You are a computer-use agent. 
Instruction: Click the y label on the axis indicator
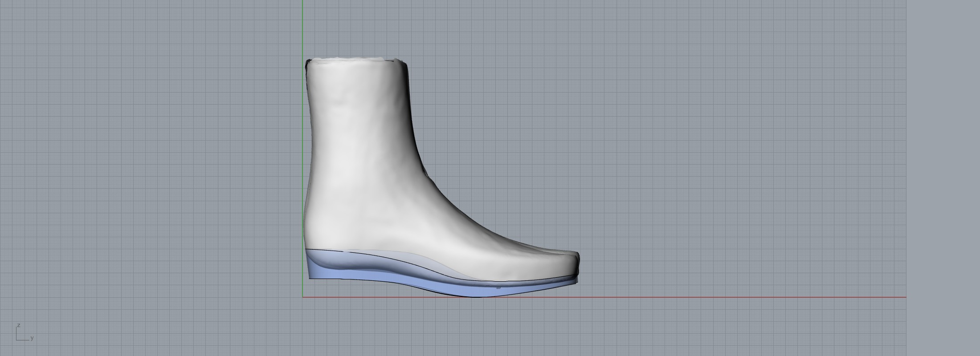[32, 338]
